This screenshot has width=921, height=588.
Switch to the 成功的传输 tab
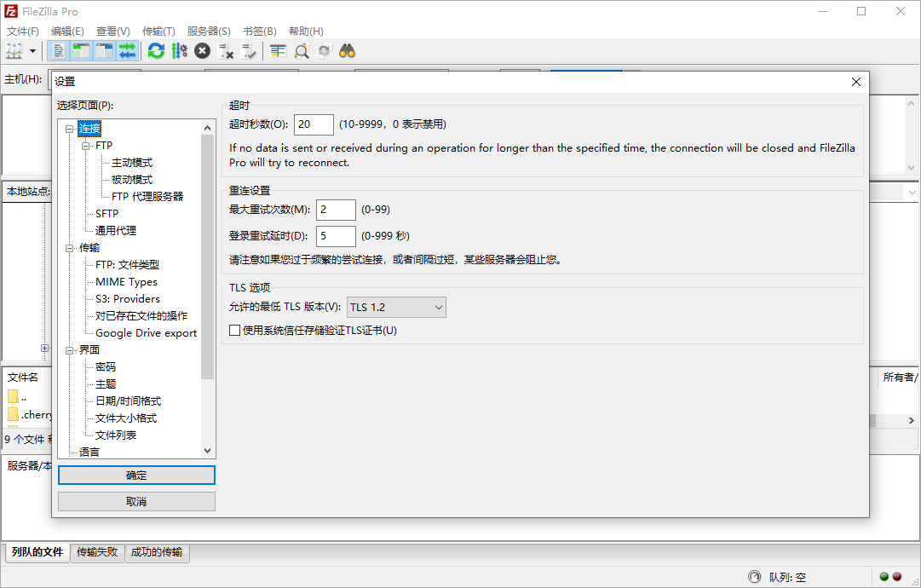(x=157, y=552)
